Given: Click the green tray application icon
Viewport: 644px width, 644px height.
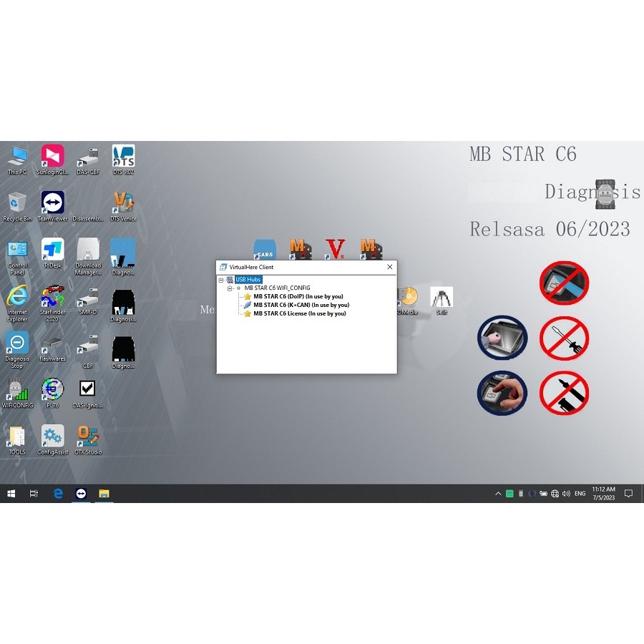Looking at the screenshot, I should [509, 493].
